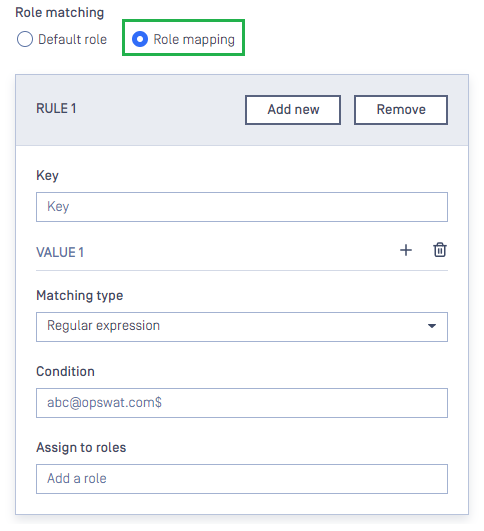Remove RULE 1 with the Remove button
Image resolution: width=484 pixels, height=531 pixels.
click(x=401, y=110)
